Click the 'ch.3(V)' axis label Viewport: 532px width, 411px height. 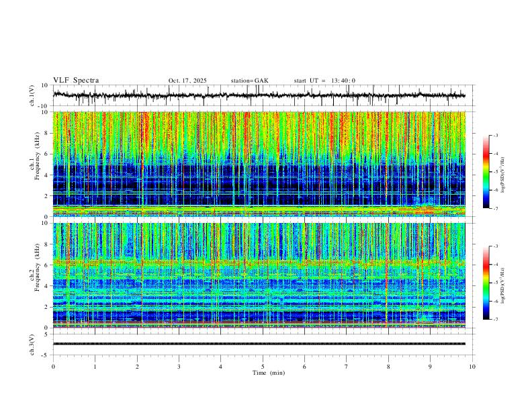point(32,345)
